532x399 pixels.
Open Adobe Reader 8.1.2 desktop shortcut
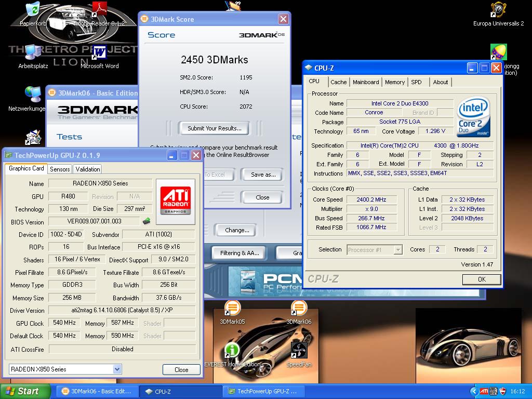pos(99,10)
